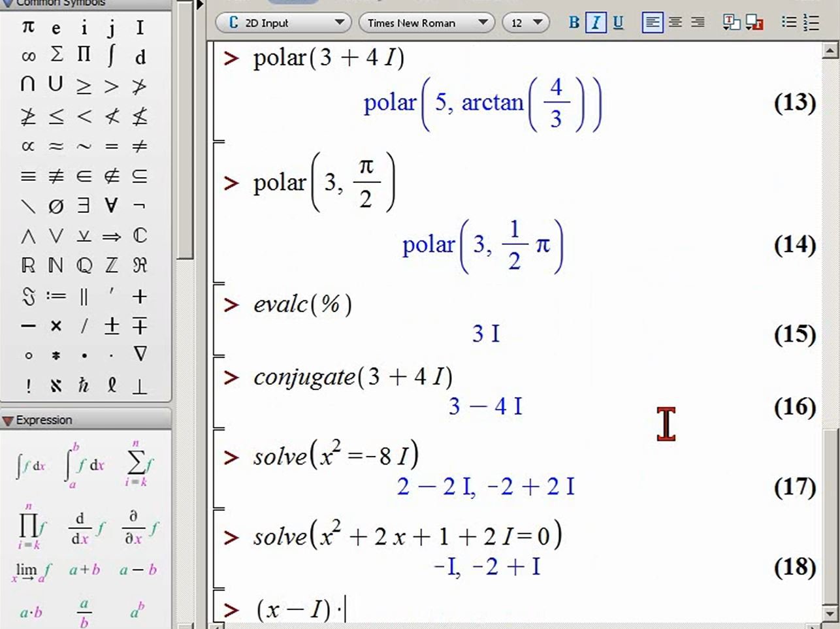Collapse the Expression palette
Image resolution: width=840 pixels, height=629 pixels.
[7, 420]
